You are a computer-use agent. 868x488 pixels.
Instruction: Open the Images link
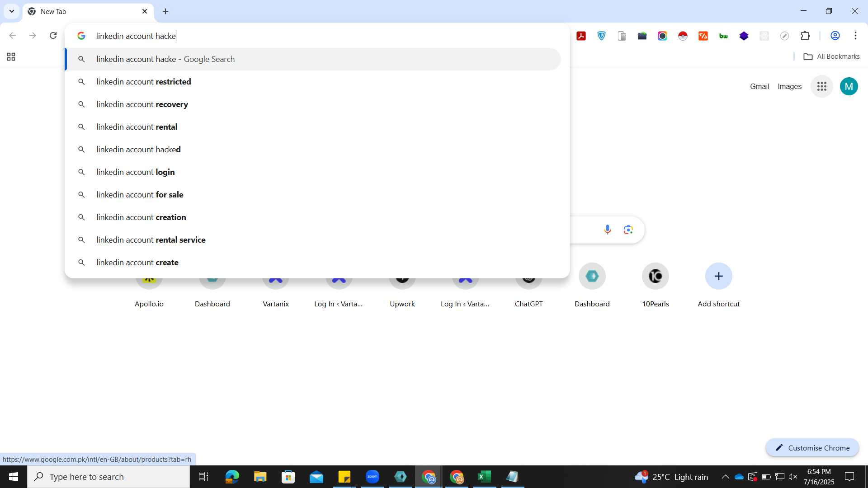click(x=789, y=86)
